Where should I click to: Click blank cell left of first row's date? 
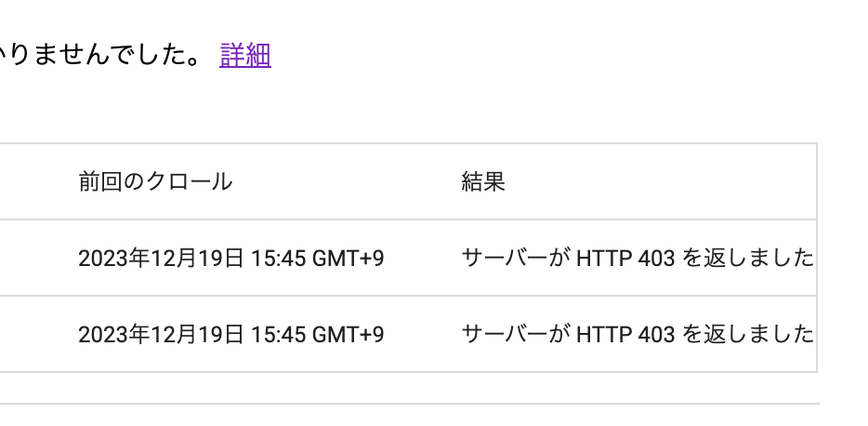[33, 259]
